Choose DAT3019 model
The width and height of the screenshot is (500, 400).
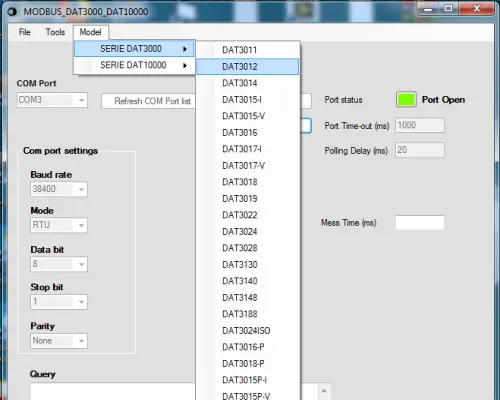[x=248, y=199]
